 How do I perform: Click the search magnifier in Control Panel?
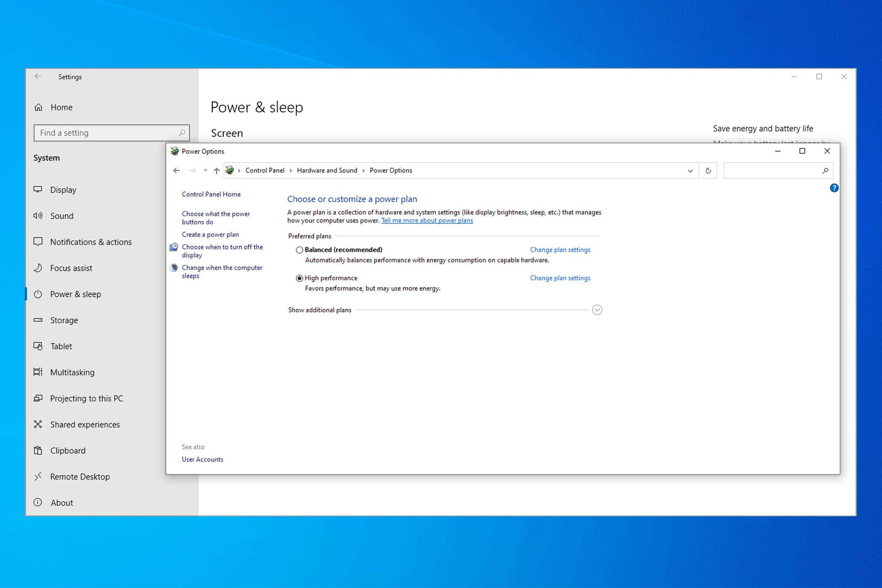coord(825,170)
